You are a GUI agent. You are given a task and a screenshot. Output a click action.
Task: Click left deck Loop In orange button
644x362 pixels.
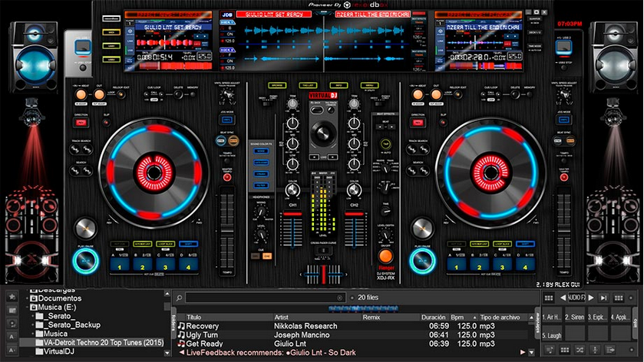(x=81, y=95)
